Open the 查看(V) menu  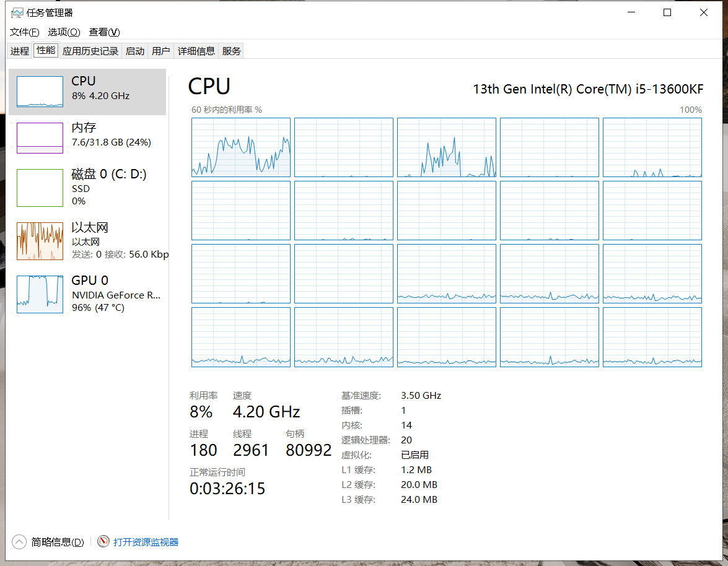tap(105, 32)
